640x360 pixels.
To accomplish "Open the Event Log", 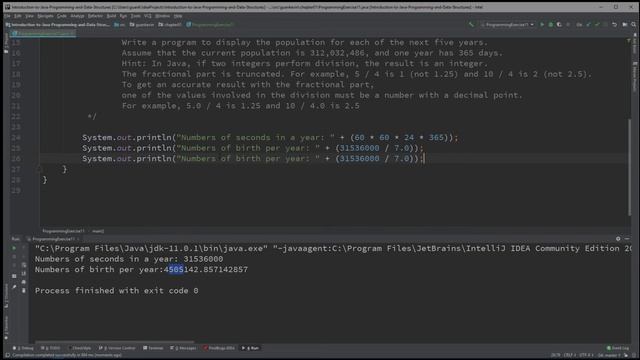I will coord(618,348).
